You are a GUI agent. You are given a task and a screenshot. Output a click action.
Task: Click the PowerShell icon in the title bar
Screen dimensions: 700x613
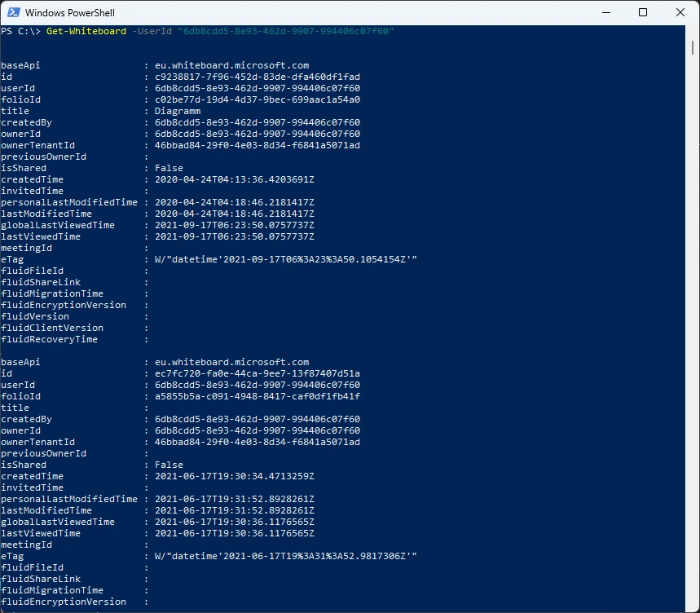(x=12, y=13)
